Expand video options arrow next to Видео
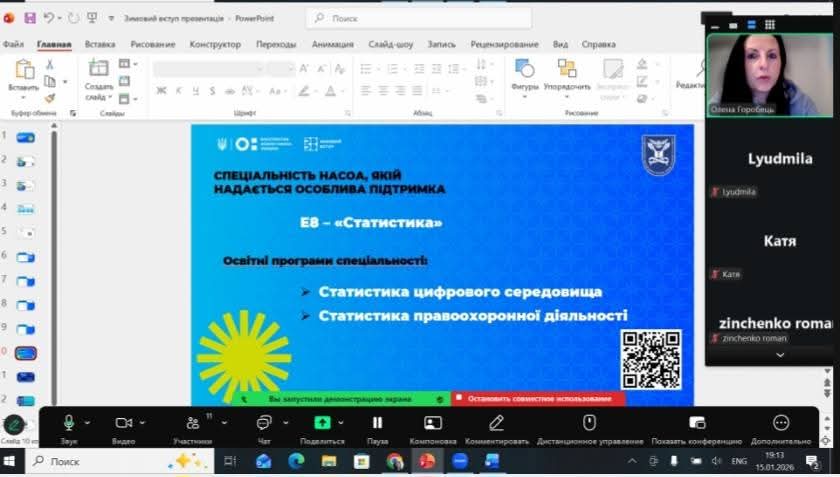 click(143, 423)
